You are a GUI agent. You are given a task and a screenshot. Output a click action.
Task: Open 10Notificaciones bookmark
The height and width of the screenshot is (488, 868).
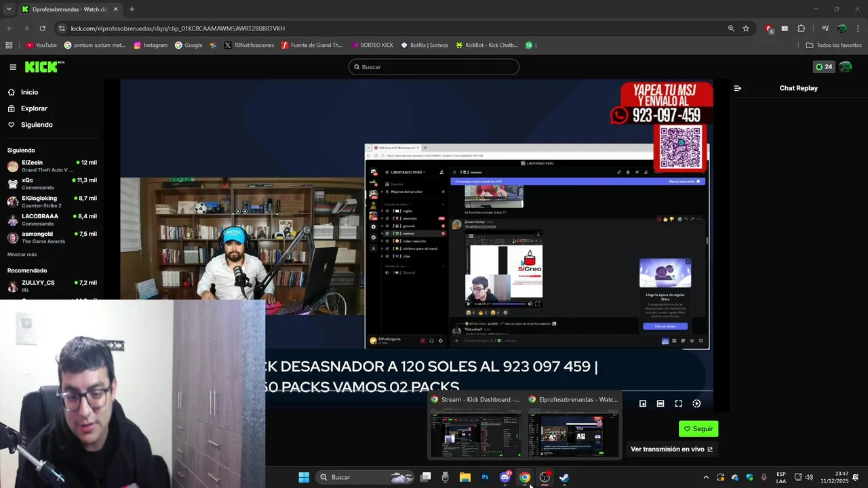249,45
